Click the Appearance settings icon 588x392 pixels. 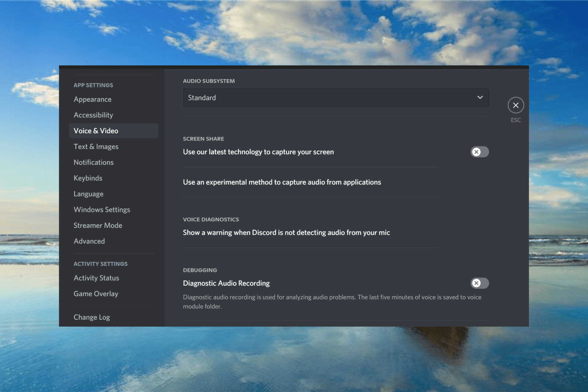coord(92,99)
